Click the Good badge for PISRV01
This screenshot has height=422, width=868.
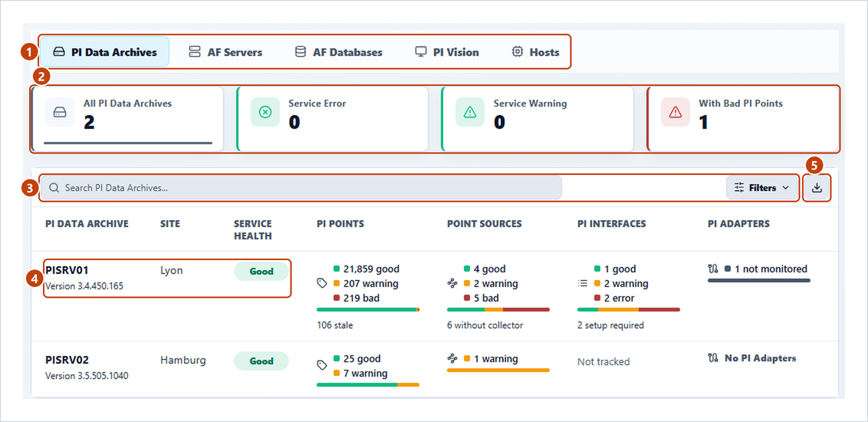point(261,272)
